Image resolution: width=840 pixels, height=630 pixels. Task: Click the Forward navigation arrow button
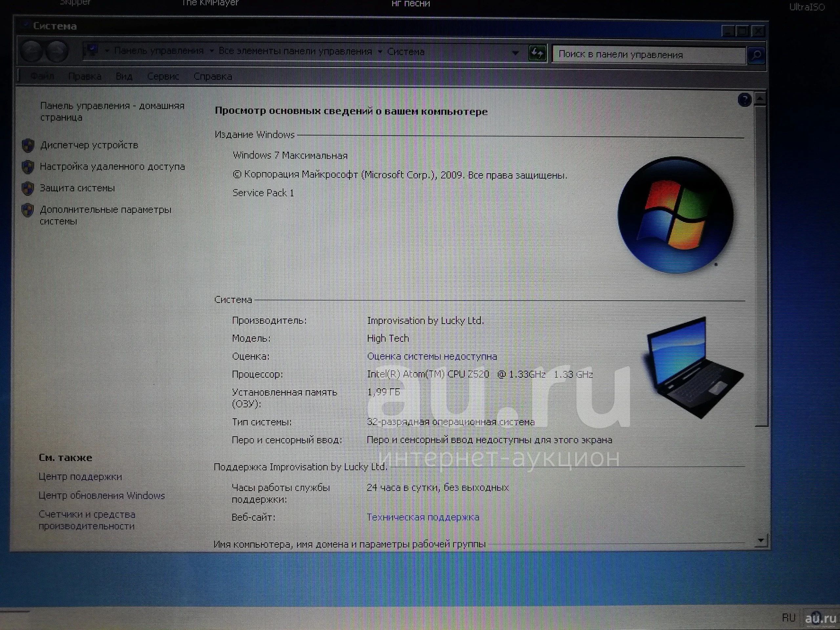tap(56, 51)
